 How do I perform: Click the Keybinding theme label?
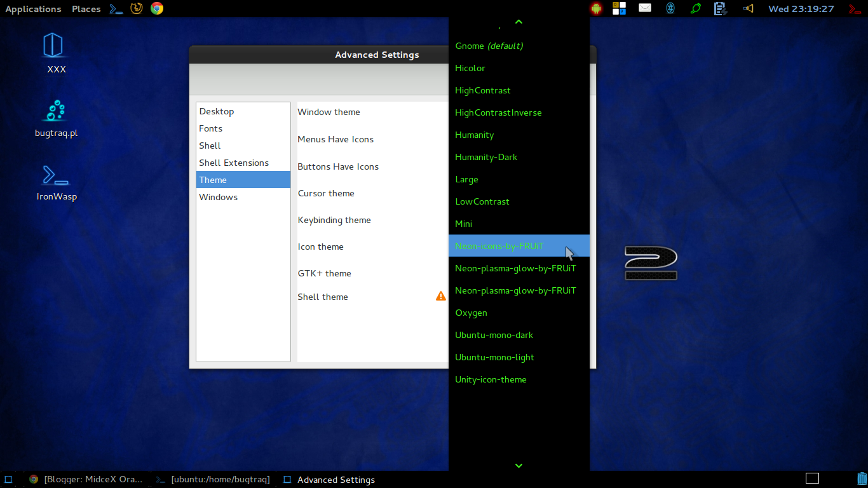(334, 220)
